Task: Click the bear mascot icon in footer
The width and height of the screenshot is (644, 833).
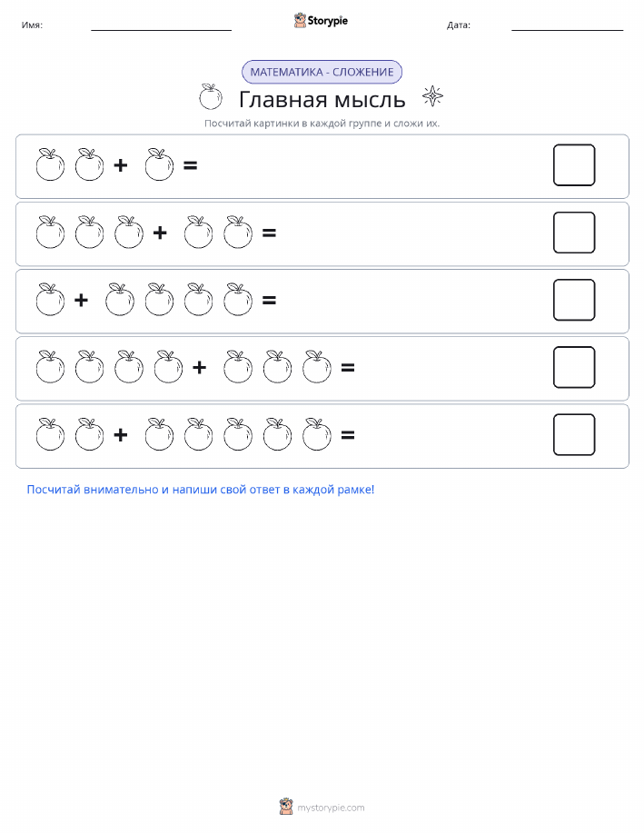Action: pyautogui.click(x=286, y=807)
